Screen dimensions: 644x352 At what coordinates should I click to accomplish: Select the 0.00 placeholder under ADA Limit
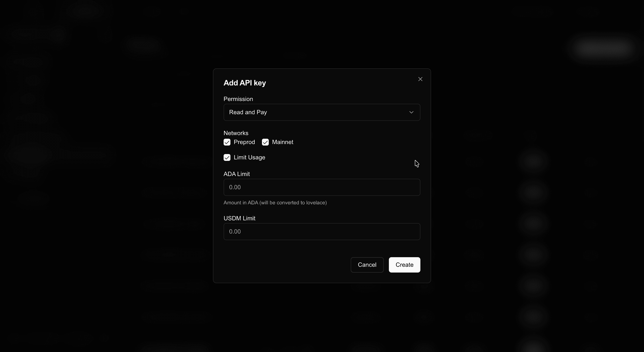(x=235, y=187)
